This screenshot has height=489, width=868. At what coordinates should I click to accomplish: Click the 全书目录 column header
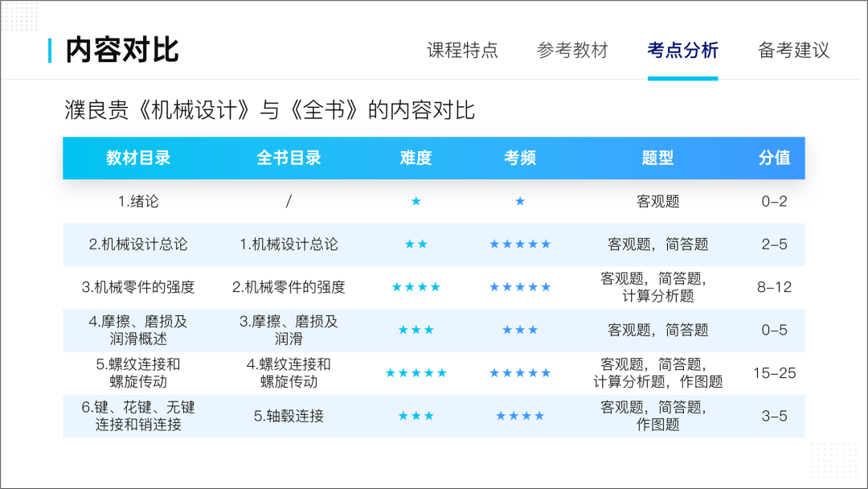point(289,158)
